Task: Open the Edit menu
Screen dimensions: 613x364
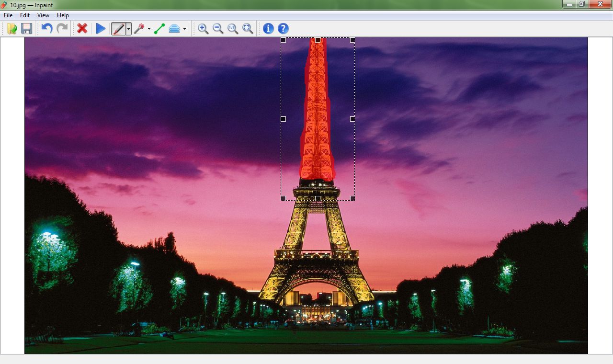Action: [x=25, y=15]
